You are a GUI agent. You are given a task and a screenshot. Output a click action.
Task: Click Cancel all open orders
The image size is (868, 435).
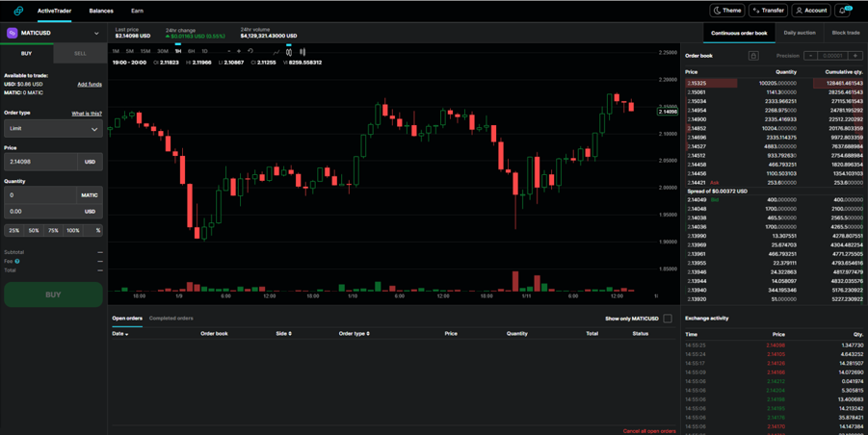tap(649, 431)
